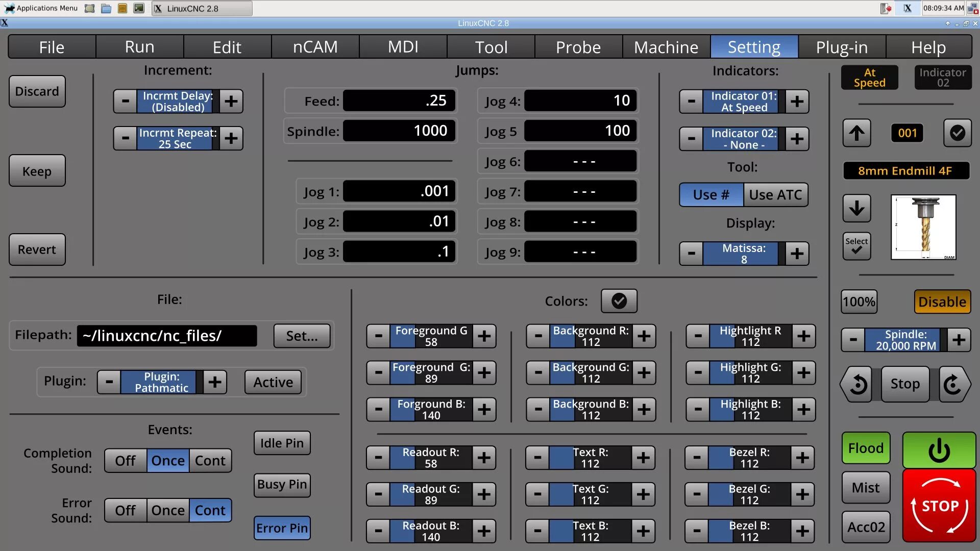Set Completion Sound to Off
Viewport: 980px width, 551px height.
click(126, 461)
